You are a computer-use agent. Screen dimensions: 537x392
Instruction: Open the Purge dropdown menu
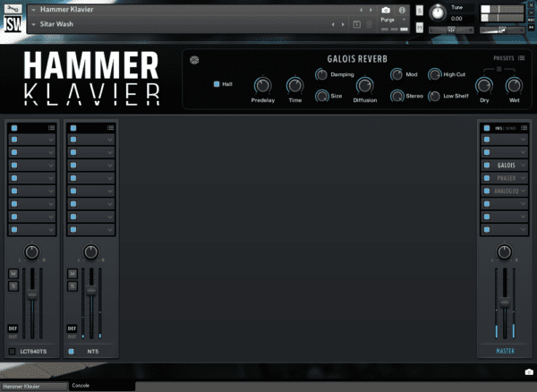point(393,20)
